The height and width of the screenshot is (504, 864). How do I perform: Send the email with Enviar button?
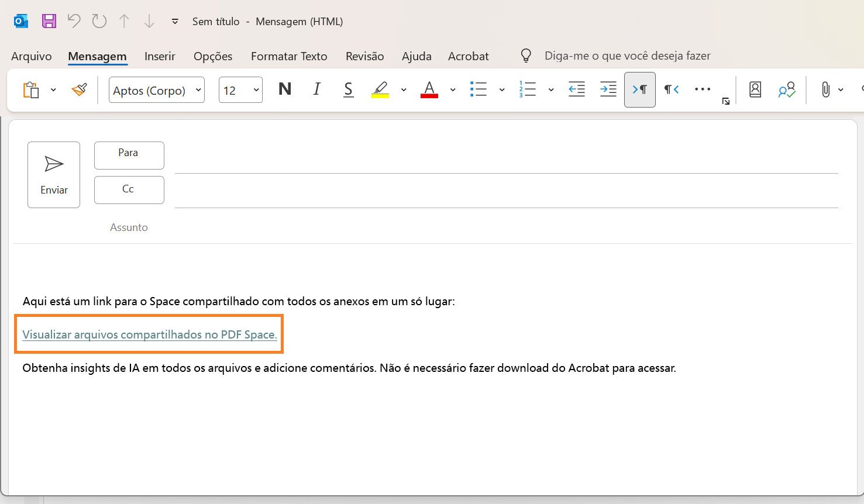tap(54, 175)
